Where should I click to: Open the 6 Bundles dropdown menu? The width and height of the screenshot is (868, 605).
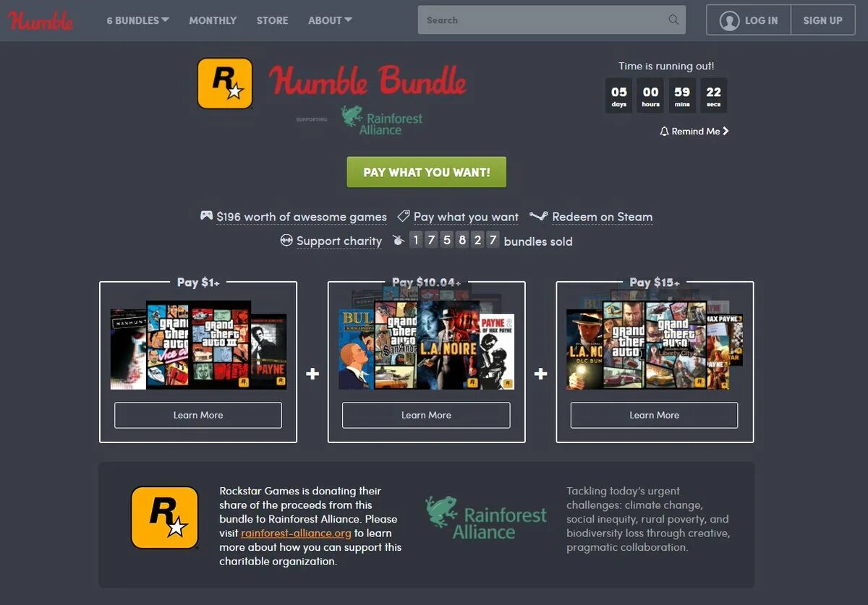(x=137, y=20)
